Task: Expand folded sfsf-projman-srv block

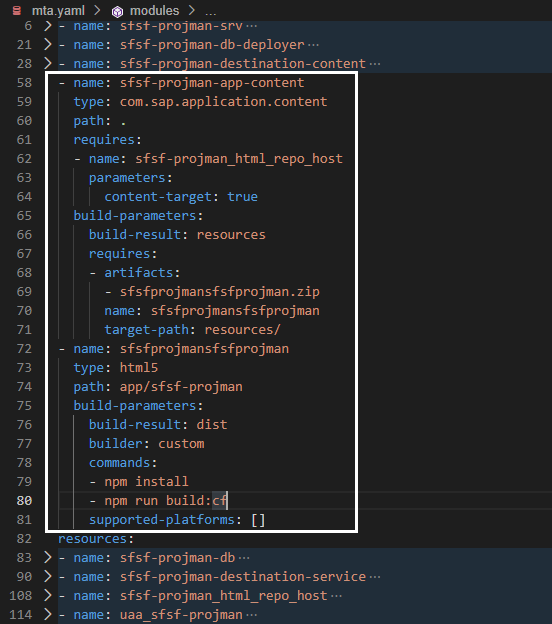Action: [48, 26]
